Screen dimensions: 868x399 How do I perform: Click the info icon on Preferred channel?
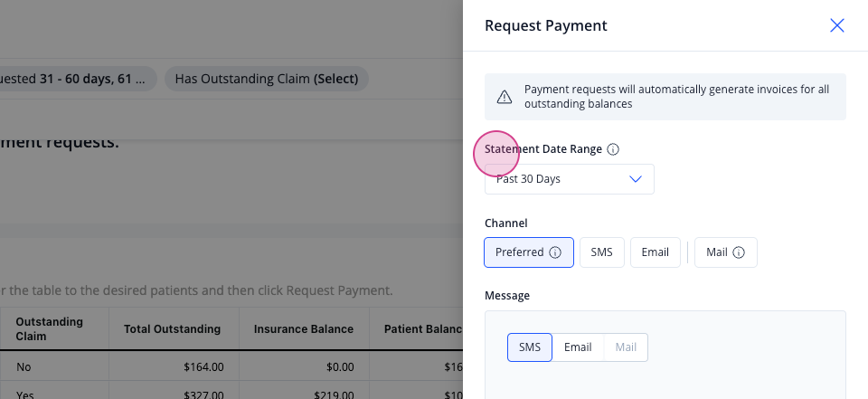click(555, 252)
